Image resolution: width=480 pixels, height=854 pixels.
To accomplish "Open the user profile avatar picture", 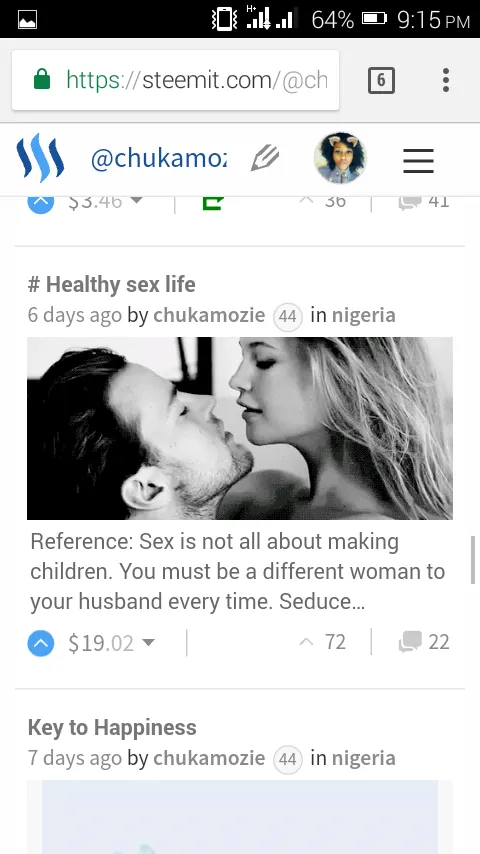I will tap(340, 158).
